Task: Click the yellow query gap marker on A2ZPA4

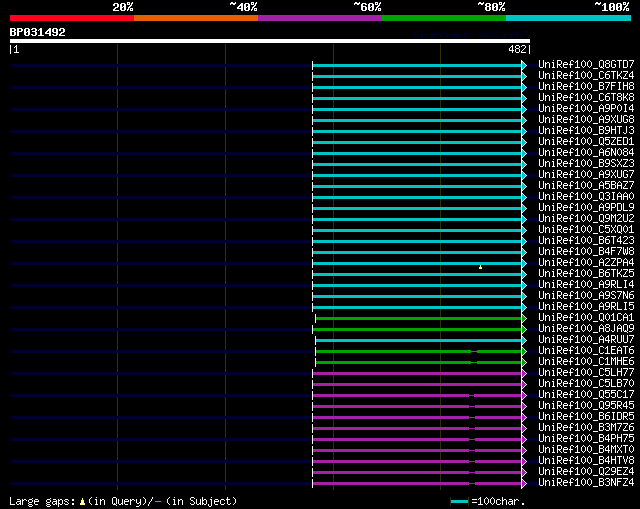Action: point(480,267)
